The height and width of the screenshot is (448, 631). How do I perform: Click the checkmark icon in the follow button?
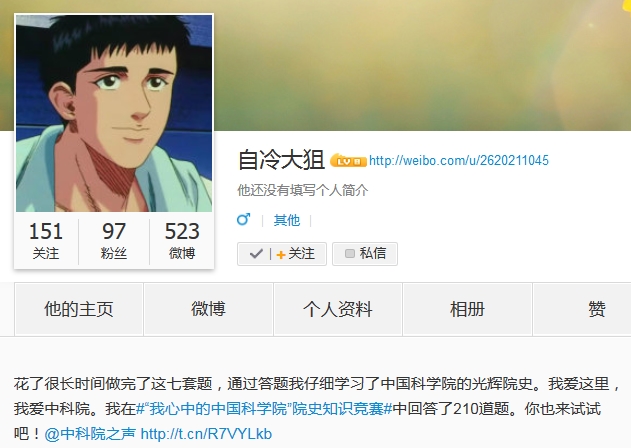[x=256, y=254]
